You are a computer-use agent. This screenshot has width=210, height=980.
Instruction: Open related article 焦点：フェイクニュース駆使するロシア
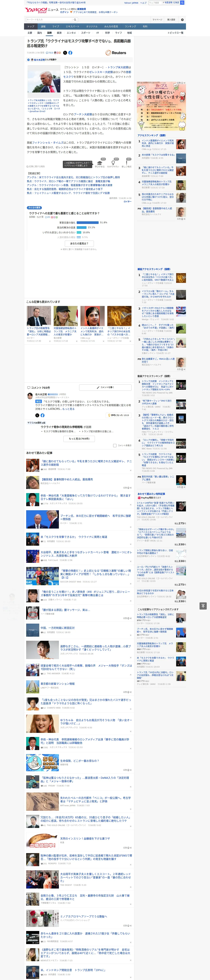[68, 193]
